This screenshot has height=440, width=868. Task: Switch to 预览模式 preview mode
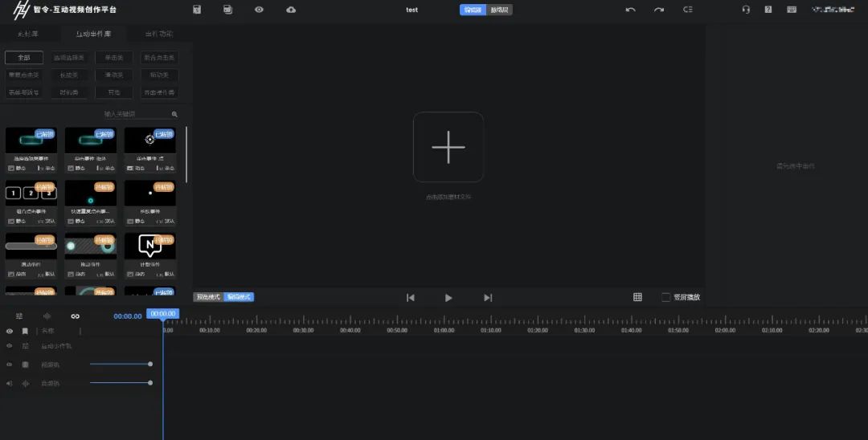pyautogui.click(x=208, y=297)
